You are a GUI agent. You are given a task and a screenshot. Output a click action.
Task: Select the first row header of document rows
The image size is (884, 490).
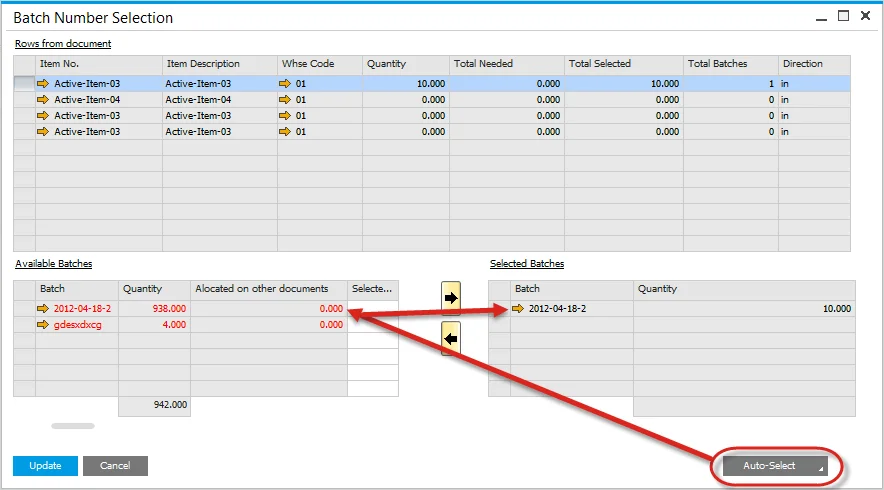24,85
